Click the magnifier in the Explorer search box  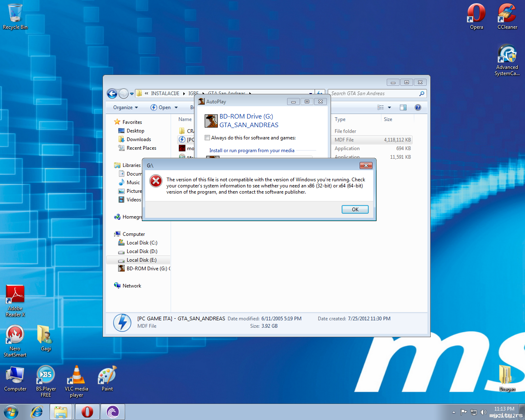422,94
